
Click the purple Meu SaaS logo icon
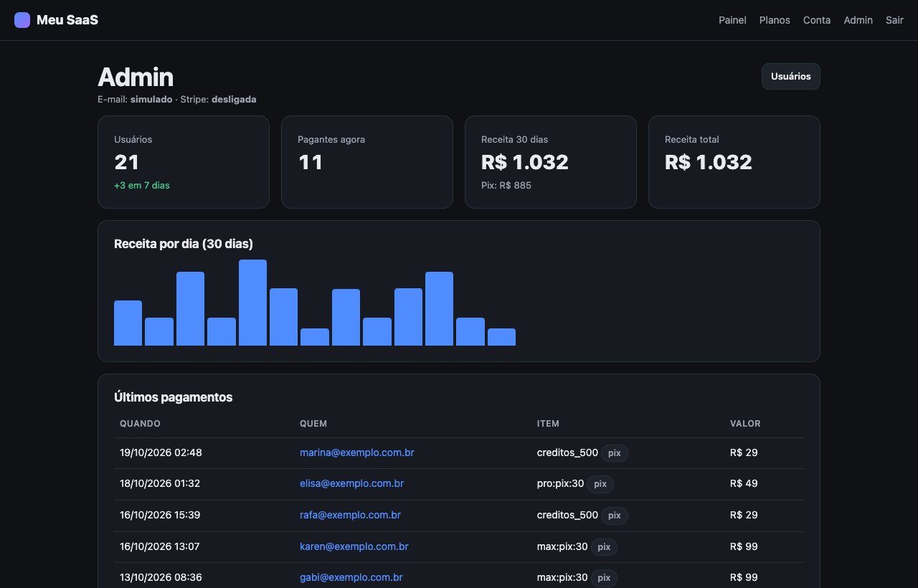coord(22,20)
